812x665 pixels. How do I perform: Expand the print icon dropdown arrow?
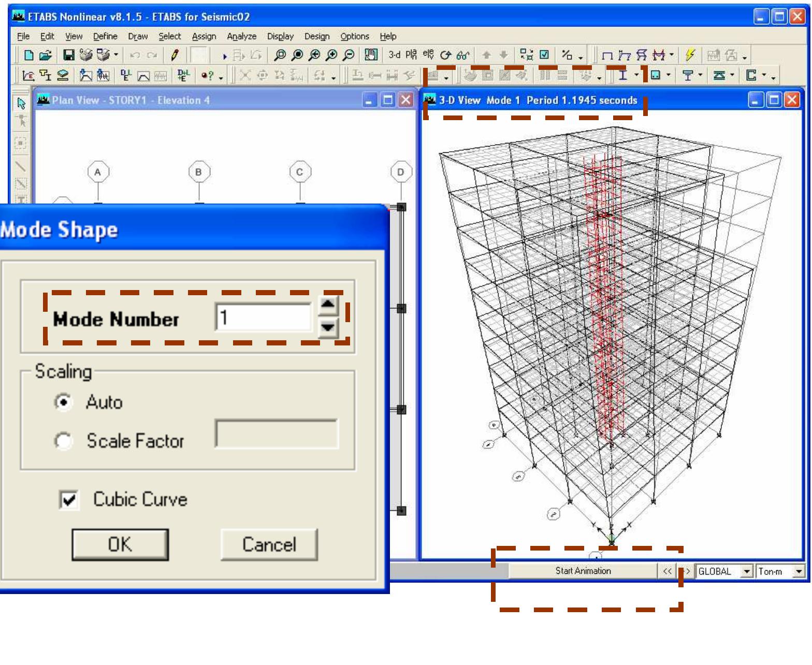tap(116, 55)
